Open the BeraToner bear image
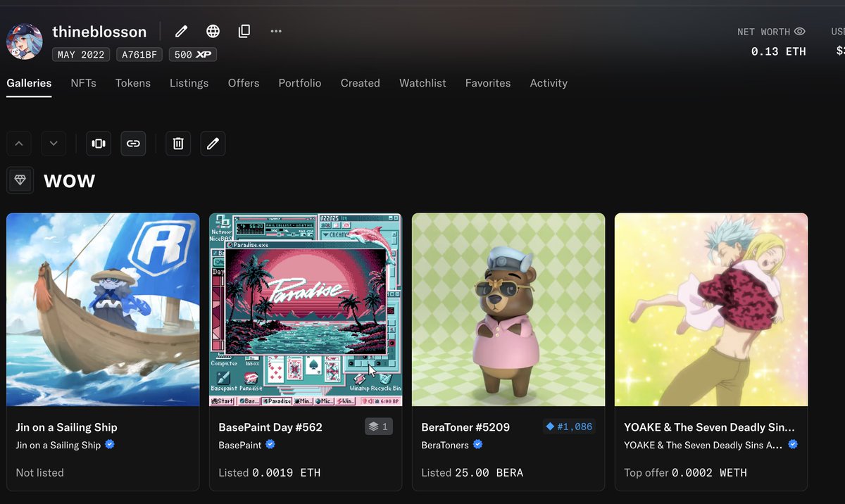This screenshot has height=504, width=845. click(508, 310)
